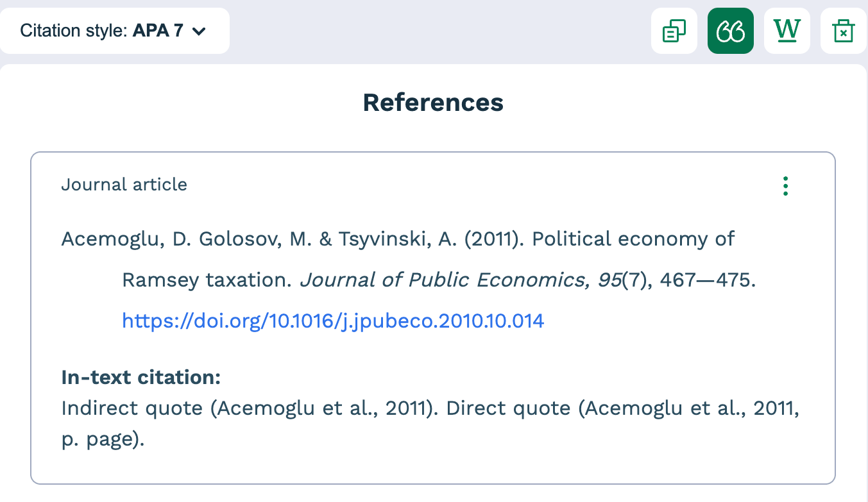Delete all references with the trash icon
The width and height of the screenshot is (868, 502).
point(843,31)
